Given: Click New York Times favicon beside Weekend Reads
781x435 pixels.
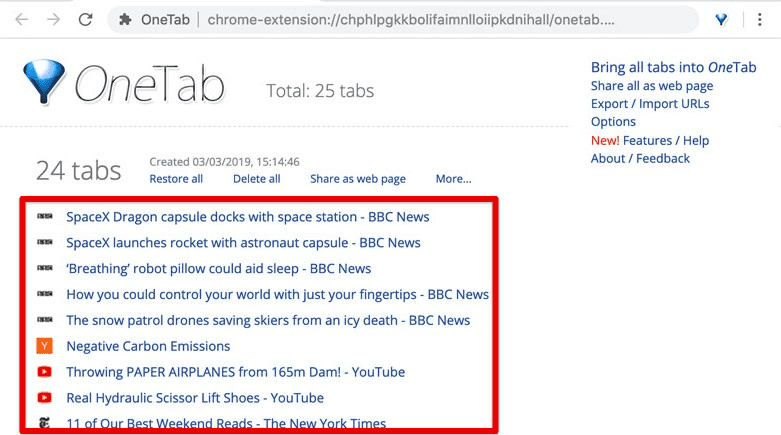Looking at the screenshot, I should [x=44, y=423].
